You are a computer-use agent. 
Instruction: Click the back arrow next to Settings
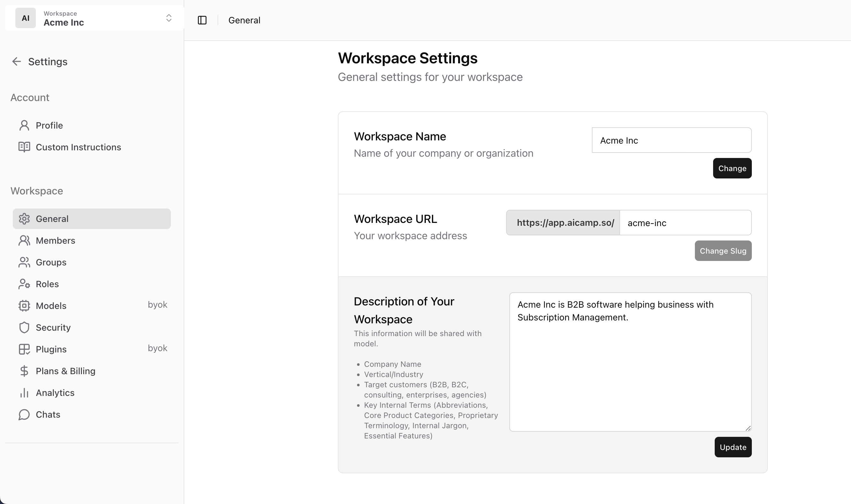pos(16,61)
